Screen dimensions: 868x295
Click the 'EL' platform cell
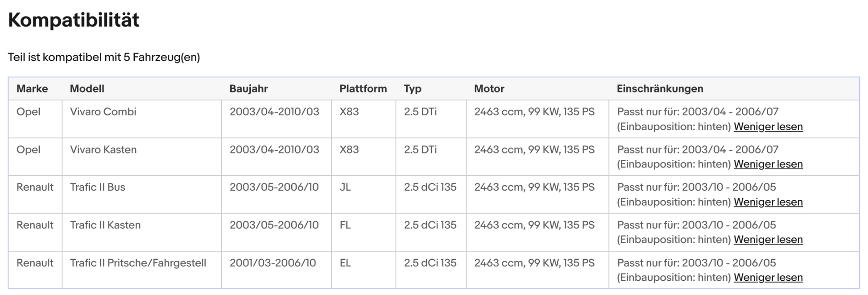pyautogui.click(x=345, y=263)
